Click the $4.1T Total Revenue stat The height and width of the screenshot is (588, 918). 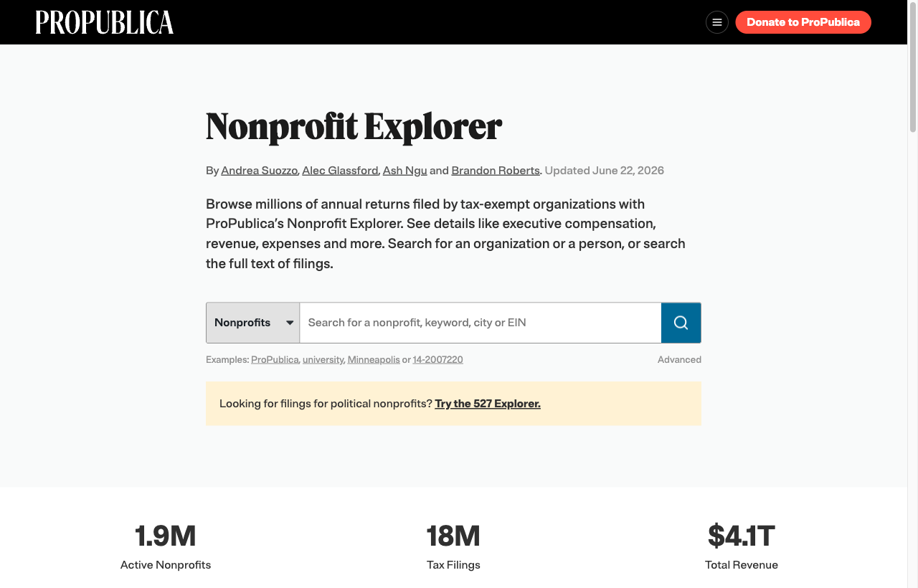tap(742, 547)
